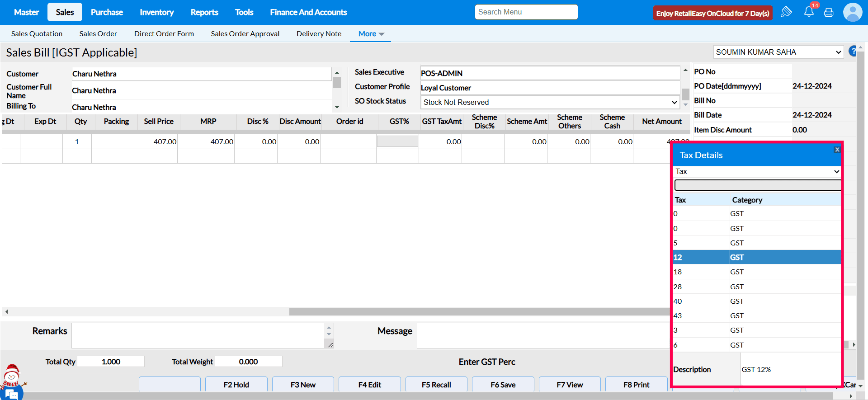
Task: Close the Tax Details popup
Action: [x=837, y=150]
